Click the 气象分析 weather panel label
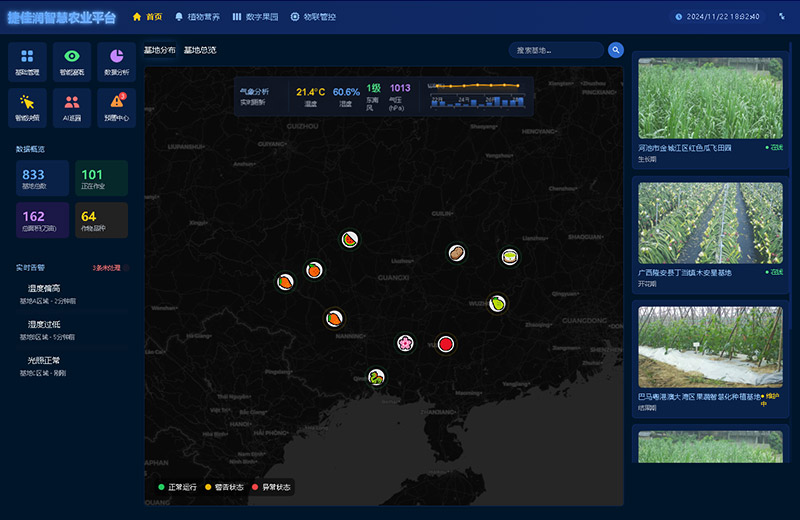 pos(254,92)
